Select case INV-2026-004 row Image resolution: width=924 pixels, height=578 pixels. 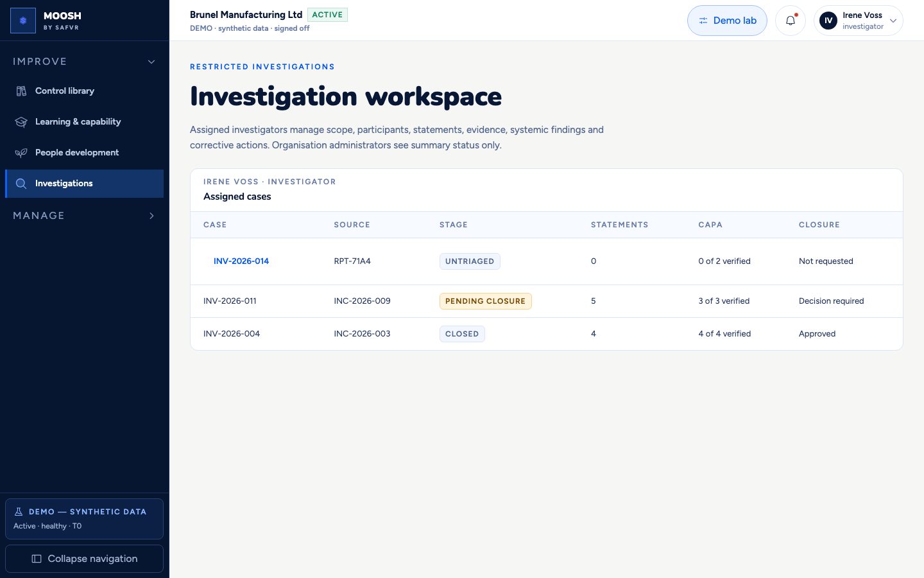pyautogui.click(x=547, y=334)
